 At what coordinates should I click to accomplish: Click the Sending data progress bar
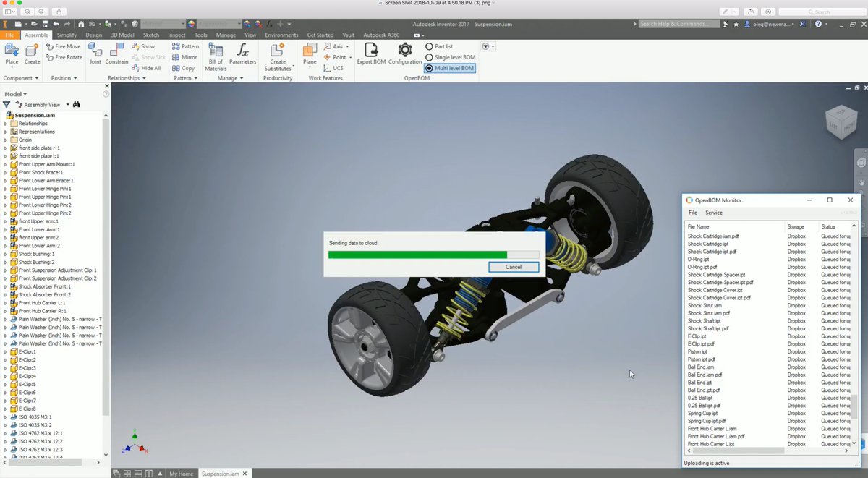(x=433, y=255)
